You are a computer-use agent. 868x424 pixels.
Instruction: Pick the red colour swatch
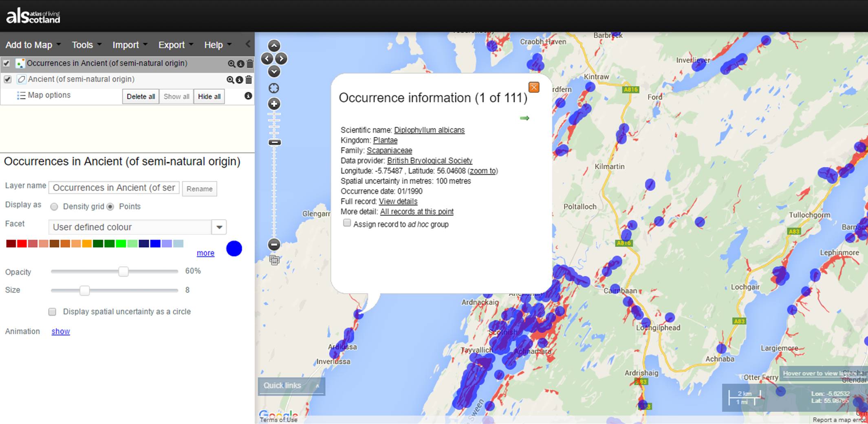(x=21, y=243)
